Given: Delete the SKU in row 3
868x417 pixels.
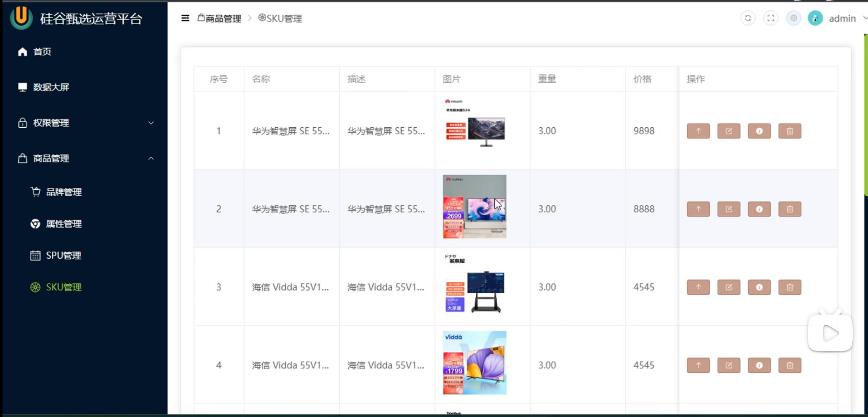Looking at the screenshot, I should coord(790,287).
